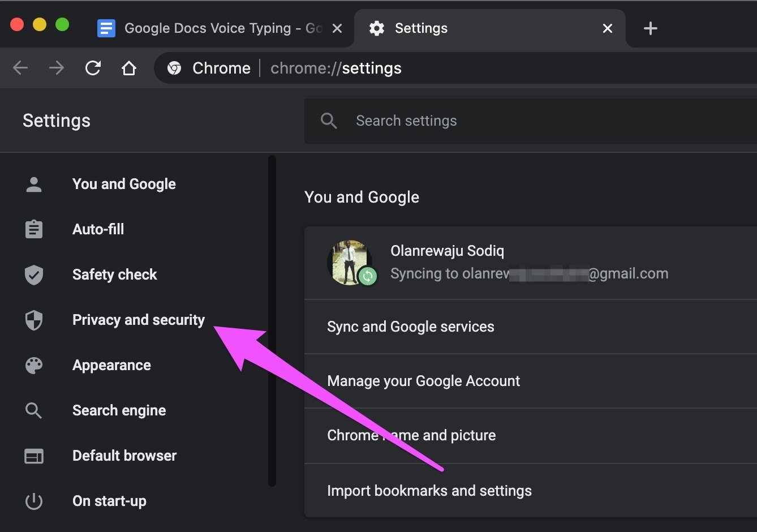
Task: Click the You and Google heading
Action: tap(362, 197)
